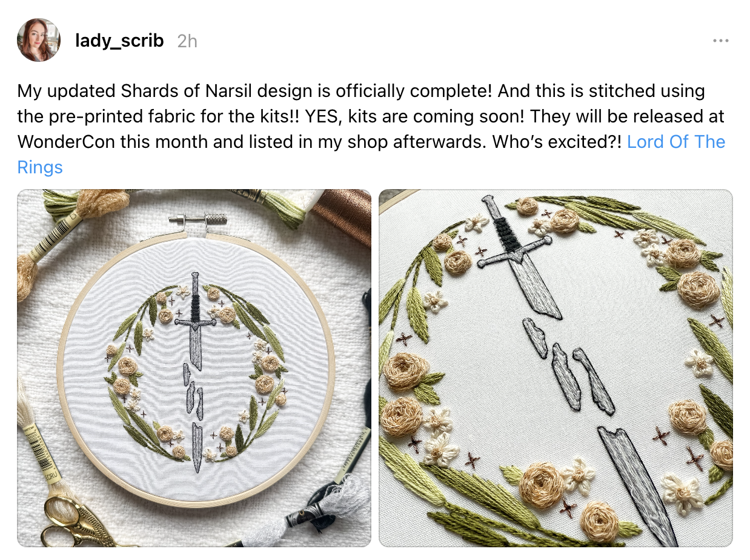
Task: Click the sword in the left hoop photo
Action: 194,372
